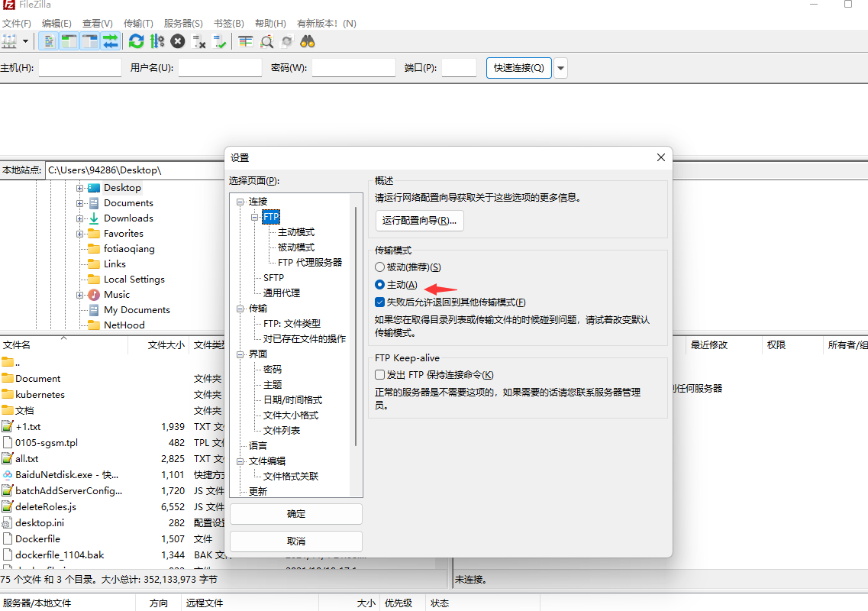Click the 确定 button to confirm settings
868x611 pixels.
click(296, 514)
